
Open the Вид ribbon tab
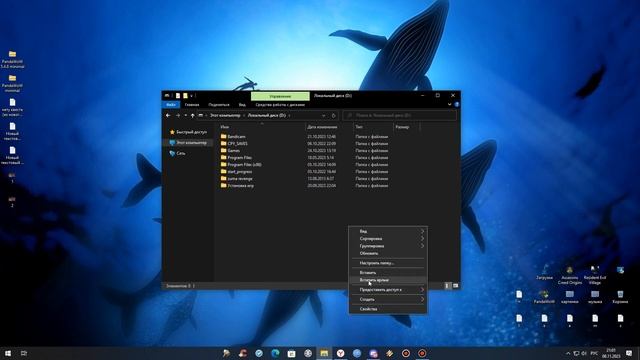[x=242, y=104]
